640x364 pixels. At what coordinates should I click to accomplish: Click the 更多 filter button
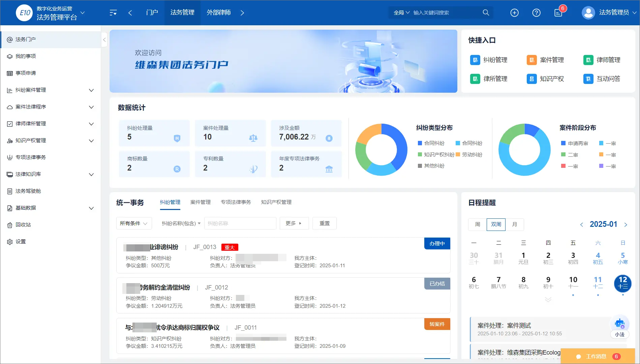point(294,223)
